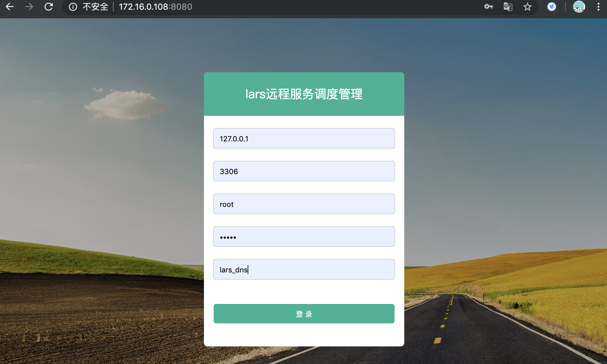Open the site information icon

[73, 7]
